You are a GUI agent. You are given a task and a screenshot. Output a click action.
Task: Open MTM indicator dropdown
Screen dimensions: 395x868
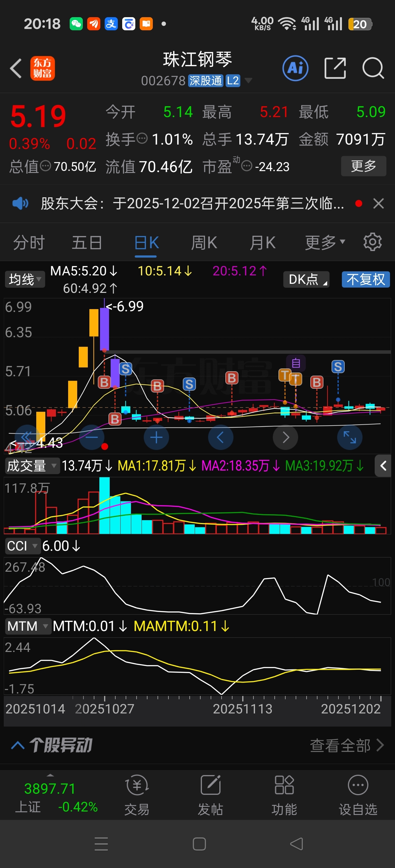pos(28,626)
